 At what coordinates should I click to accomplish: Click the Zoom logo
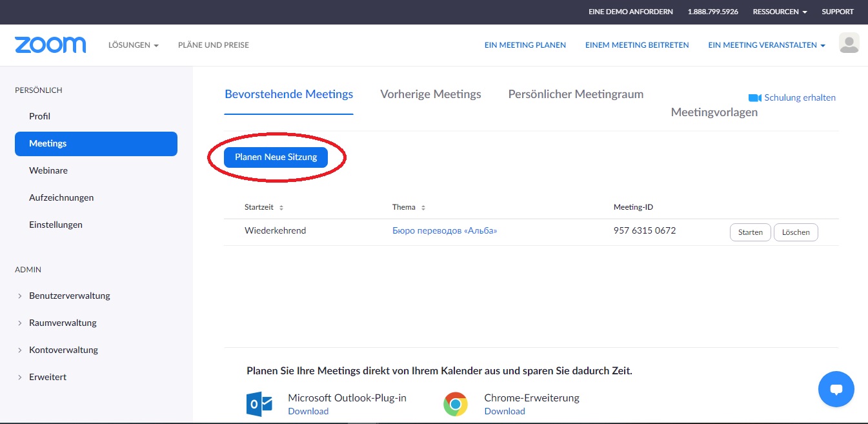(50, 45)
